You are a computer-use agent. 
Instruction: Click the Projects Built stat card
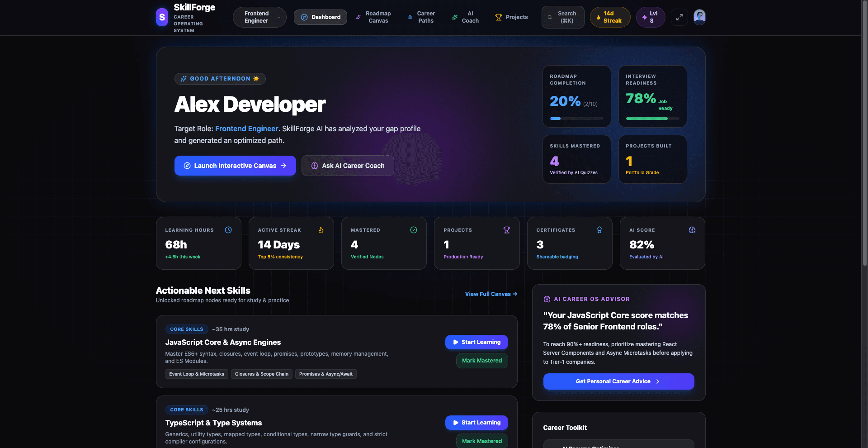[652, 159]
